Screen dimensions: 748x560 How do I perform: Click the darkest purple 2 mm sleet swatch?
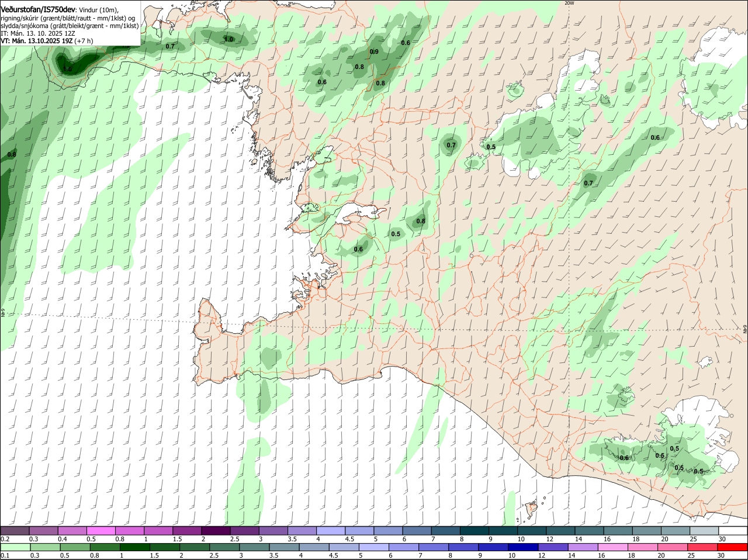[x=216, y=530]
